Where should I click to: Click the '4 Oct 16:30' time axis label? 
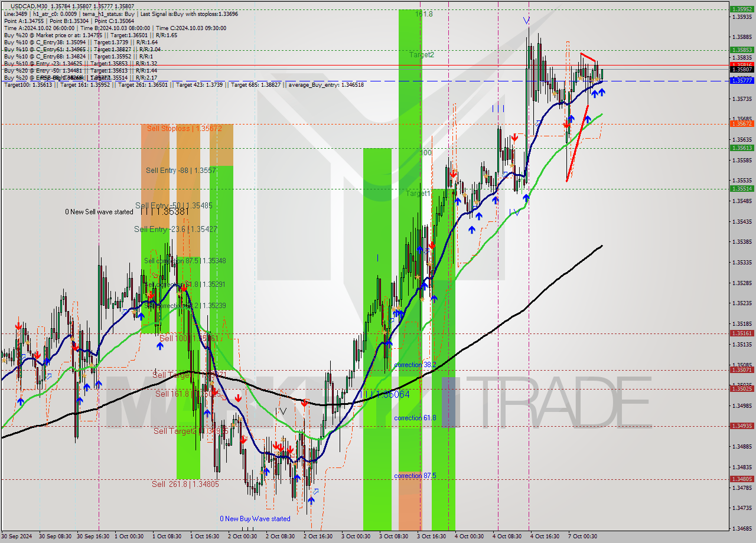point(545,537)
